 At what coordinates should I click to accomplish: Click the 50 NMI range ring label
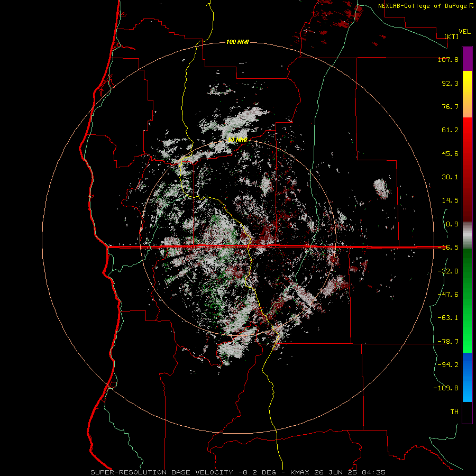point(237,140)
